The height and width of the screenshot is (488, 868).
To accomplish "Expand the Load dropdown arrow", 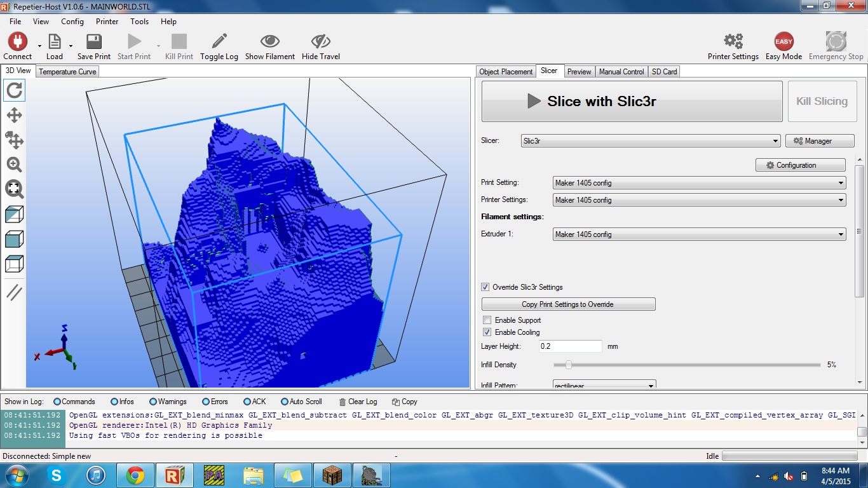I will pos(71,46).
